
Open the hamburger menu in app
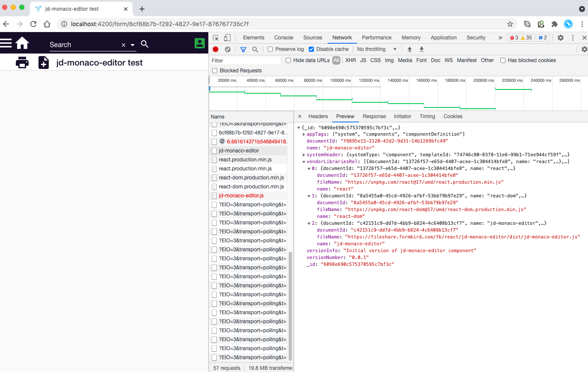tap(6, 43)
